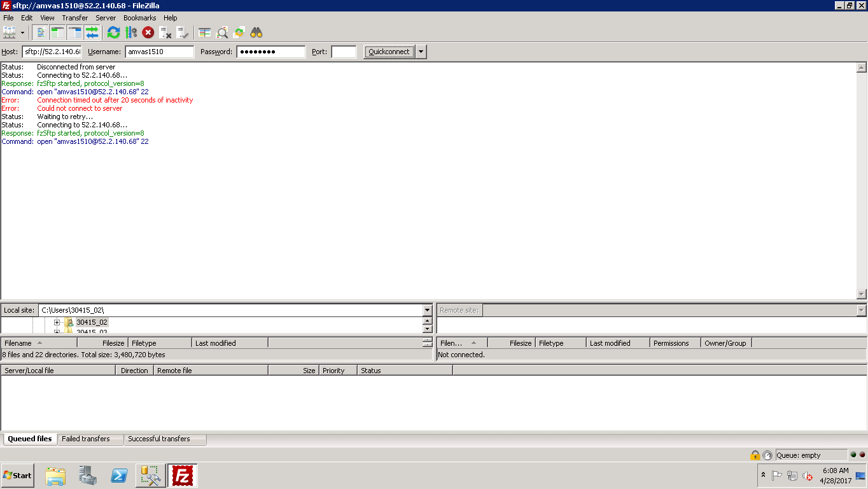
Task: Click the Host input field
Action: tap(52, 52)
